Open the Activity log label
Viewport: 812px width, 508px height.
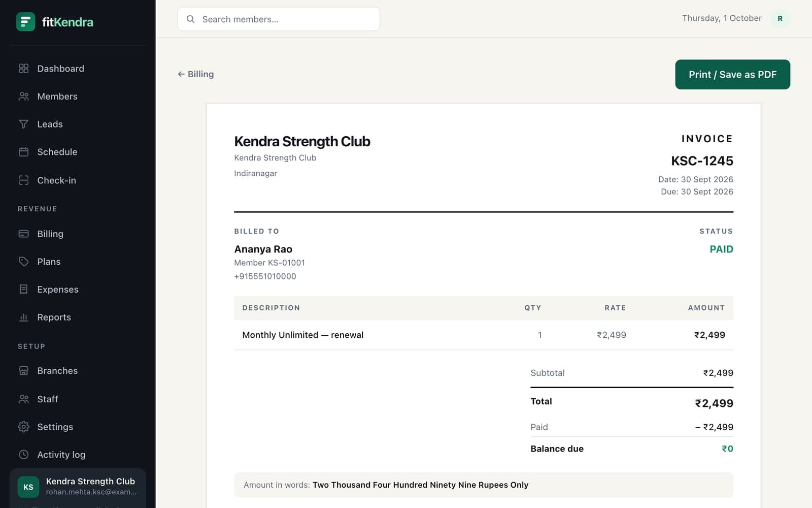tap(61, 455)
